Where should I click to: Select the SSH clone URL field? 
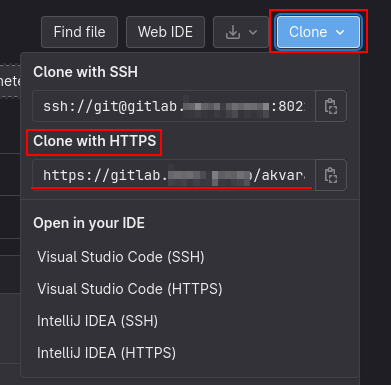[x=174, y=106]
